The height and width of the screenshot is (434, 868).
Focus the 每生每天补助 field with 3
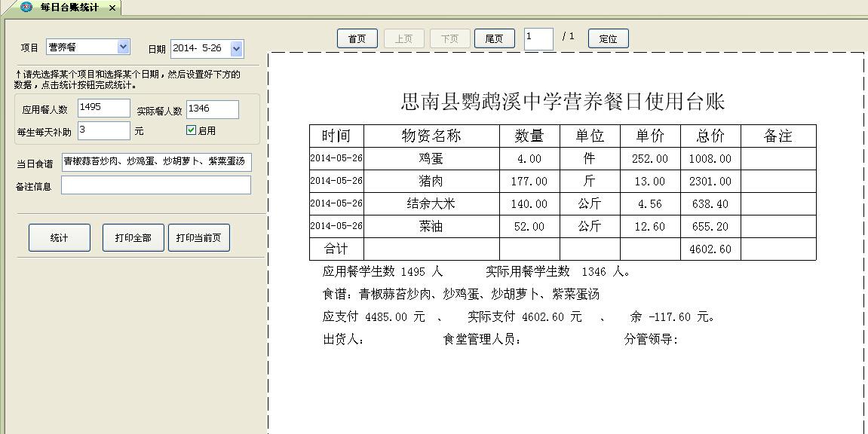coord(103,130)
